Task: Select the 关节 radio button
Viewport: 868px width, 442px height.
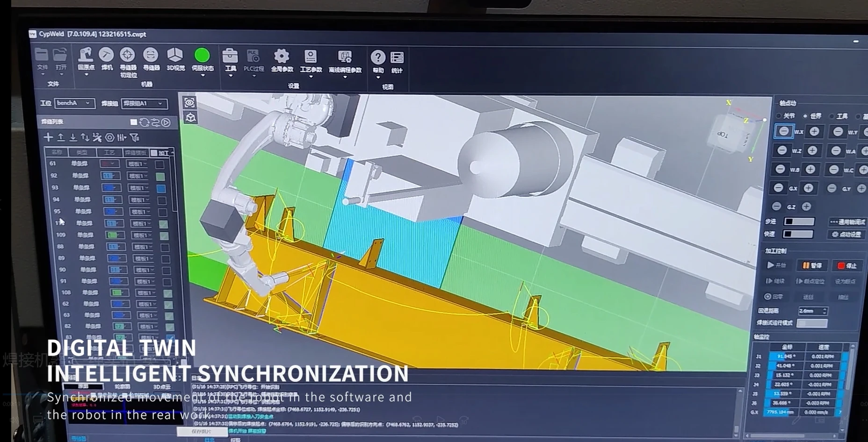Action: tap(779, 116)
